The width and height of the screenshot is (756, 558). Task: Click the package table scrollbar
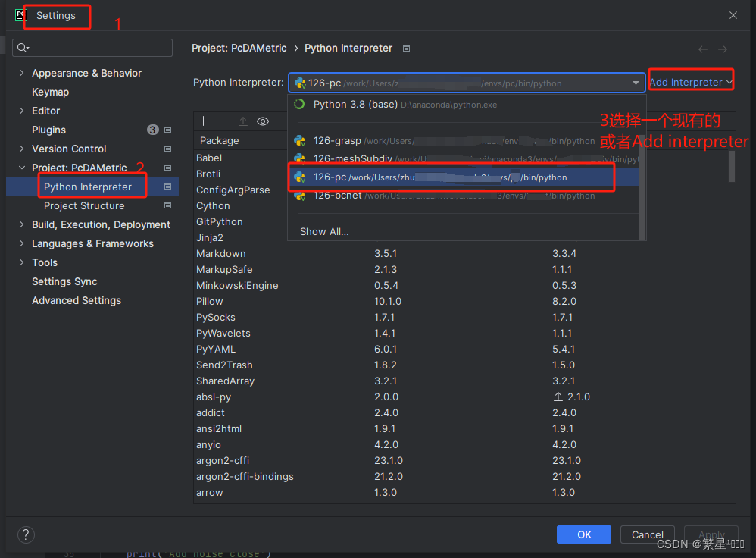[732, 166]
